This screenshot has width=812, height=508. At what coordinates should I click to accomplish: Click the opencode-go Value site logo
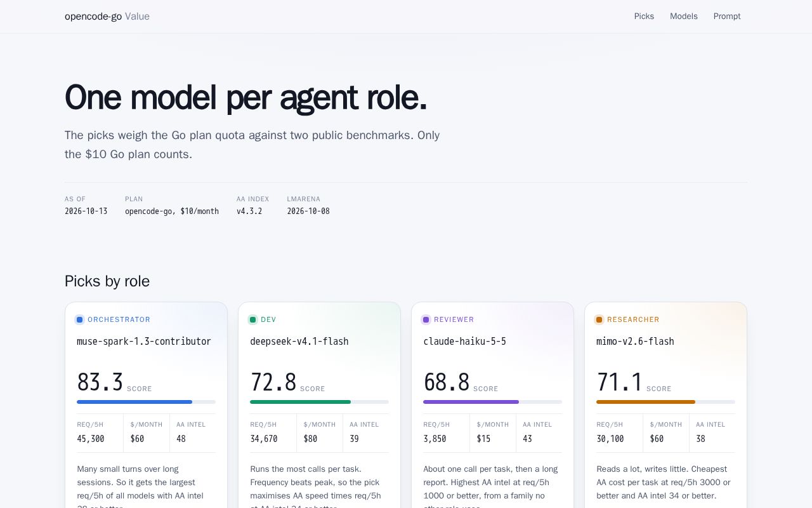(107, 17)
